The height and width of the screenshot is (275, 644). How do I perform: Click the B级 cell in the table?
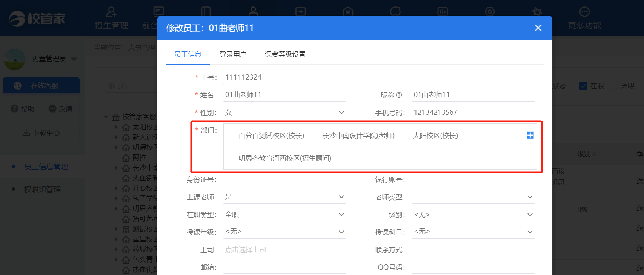point(583,209)
